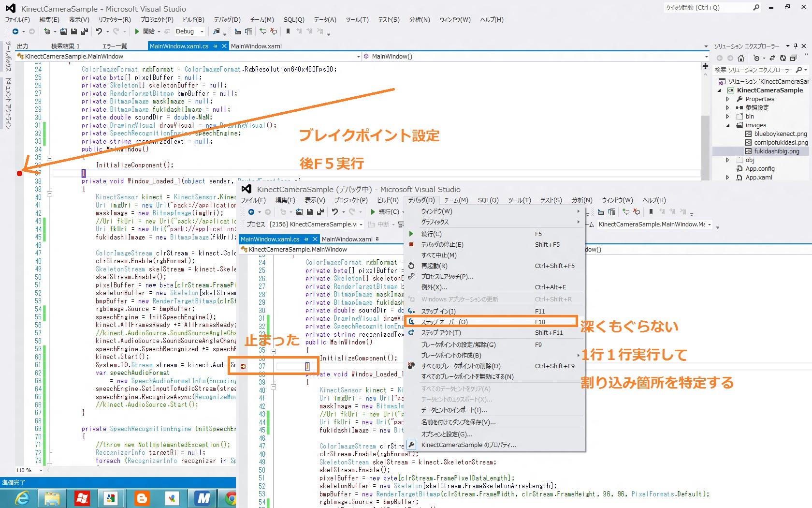Open Internet Explorer from the taskbar
The width and height of the screenshot is (812, 508).
point(22,498)
